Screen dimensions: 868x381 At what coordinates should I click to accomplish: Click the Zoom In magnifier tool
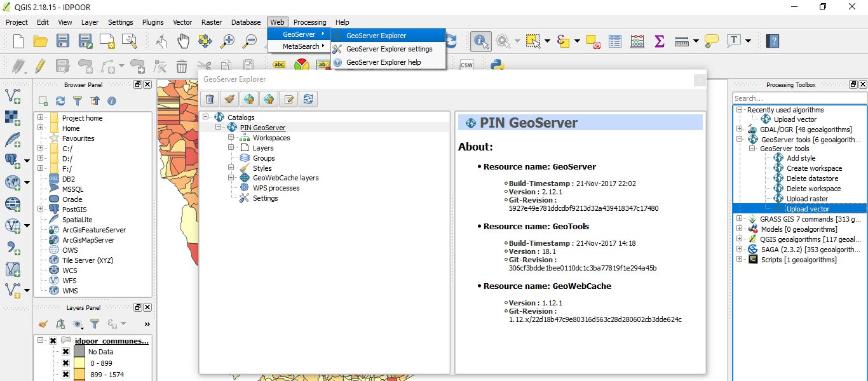227,41
